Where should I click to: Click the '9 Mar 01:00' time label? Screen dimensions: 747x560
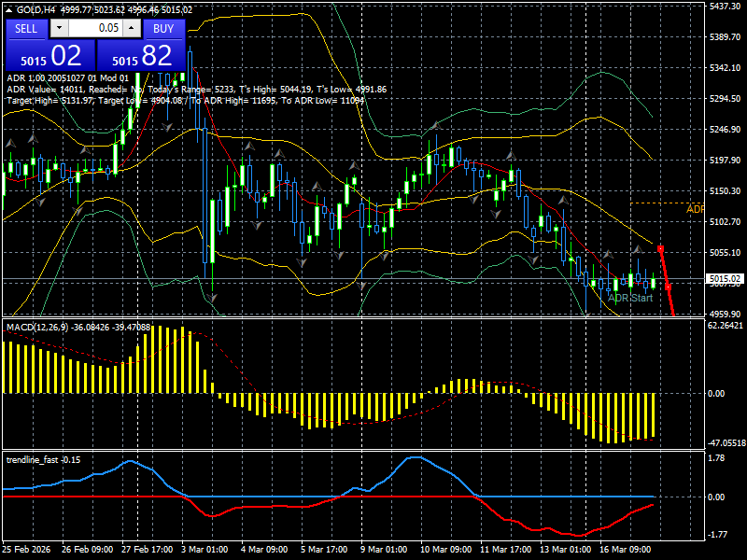[384, 550]
